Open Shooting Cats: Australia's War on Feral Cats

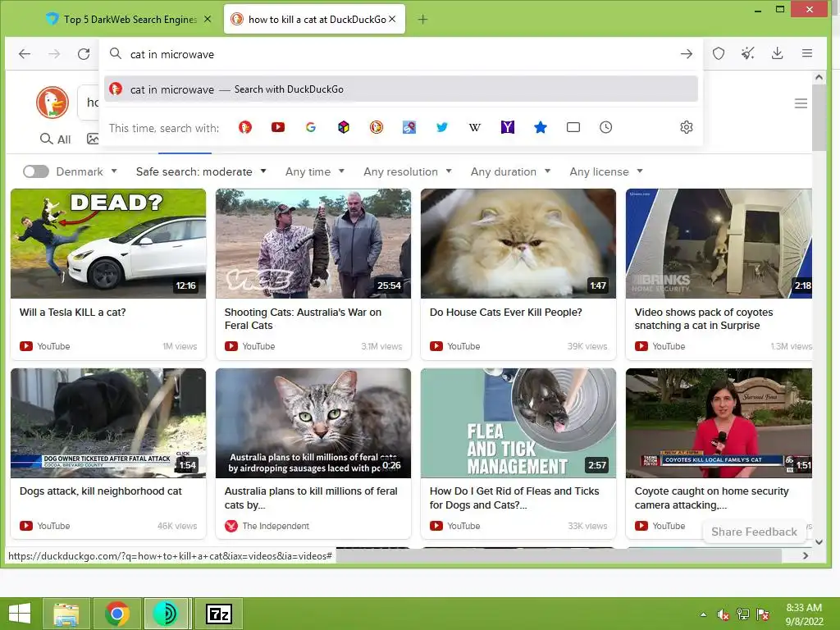coord(303,319)
